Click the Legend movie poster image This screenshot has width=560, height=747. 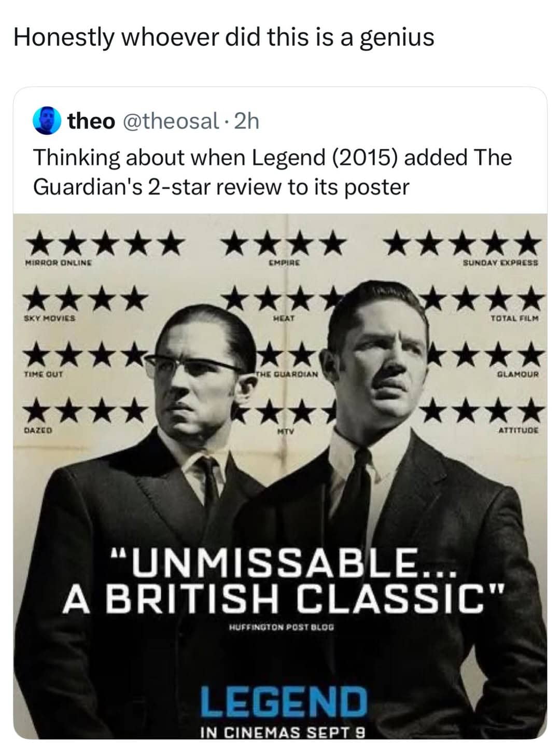(x=280, y=477)
